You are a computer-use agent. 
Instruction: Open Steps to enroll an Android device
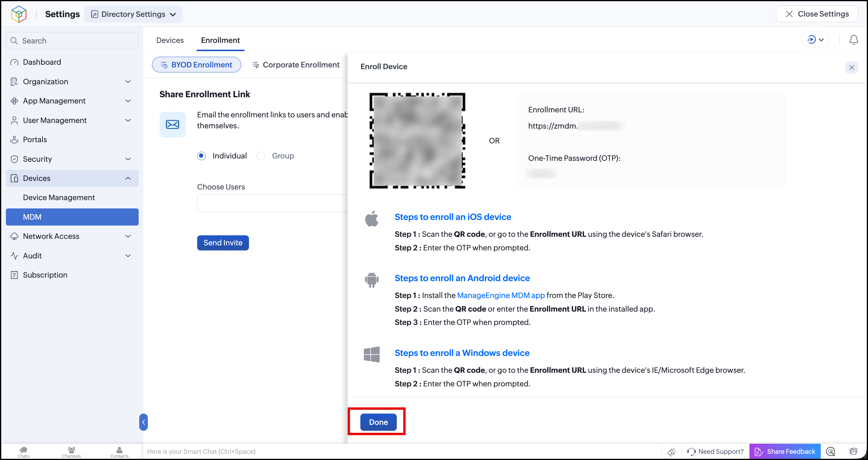462,278
